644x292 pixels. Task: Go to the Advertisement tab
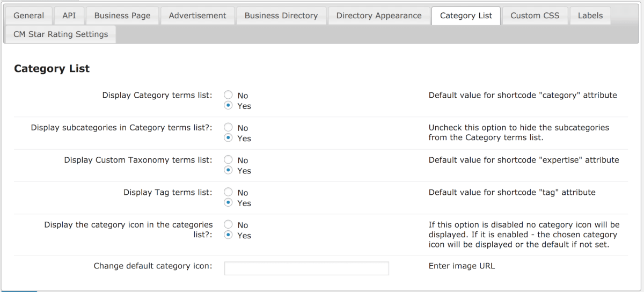click(197, 16)
